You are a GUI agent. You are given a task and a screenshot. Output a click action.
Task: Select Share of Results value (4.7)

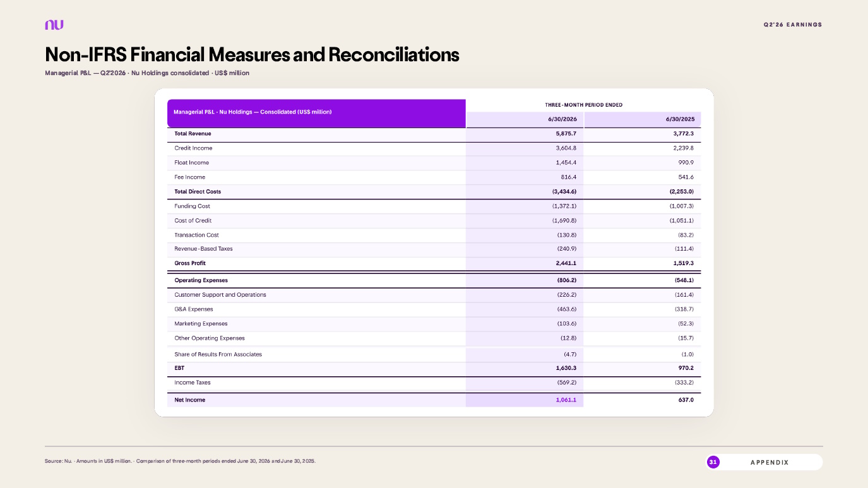coord(569,355)
